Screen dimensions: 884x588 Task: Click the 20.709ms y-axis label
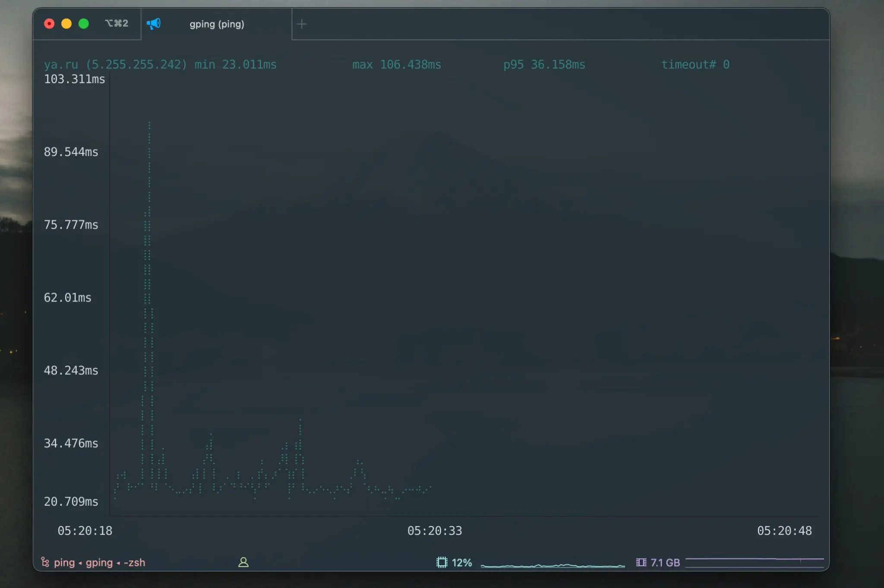coord(71,502)
